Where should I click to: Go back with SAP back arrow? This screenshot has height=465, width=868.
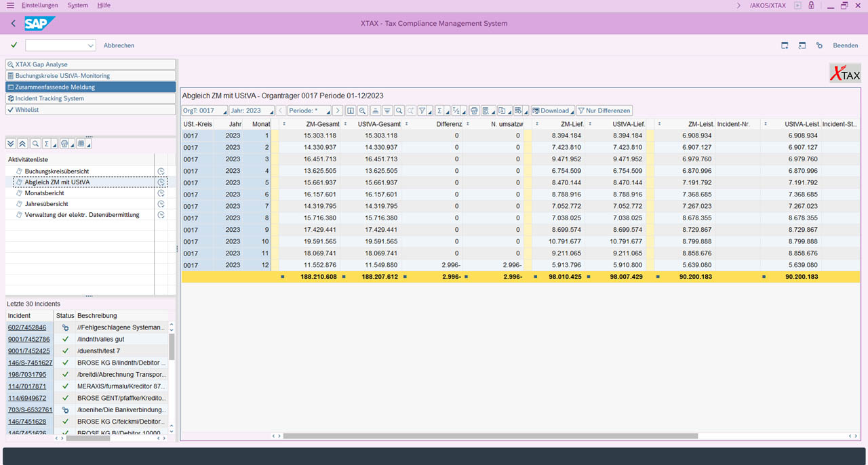[x=14, y=24]
